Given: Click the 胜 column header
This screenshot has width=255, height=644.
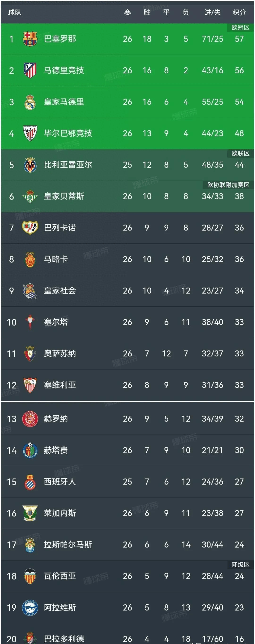Looking at the screenshot, I should pyautogui.click(x=147, y=12).
